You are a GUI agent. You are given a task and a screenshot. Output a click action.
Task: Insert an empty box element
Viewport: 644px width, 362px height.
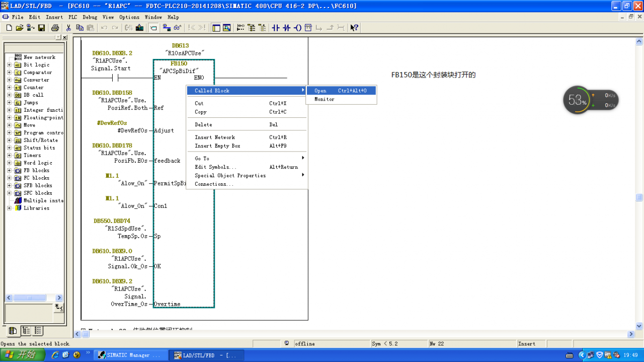(x=308, y=28)
